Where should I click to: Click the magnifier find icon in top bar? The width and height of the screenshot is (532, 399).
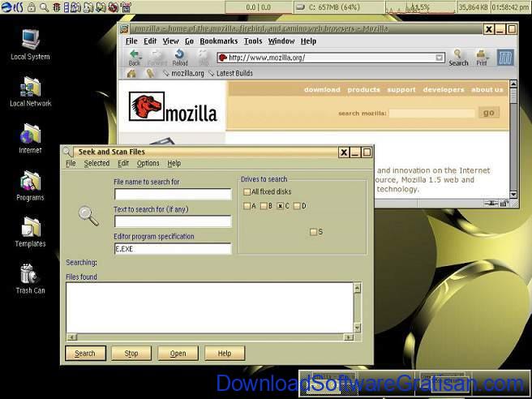(44, 6)
